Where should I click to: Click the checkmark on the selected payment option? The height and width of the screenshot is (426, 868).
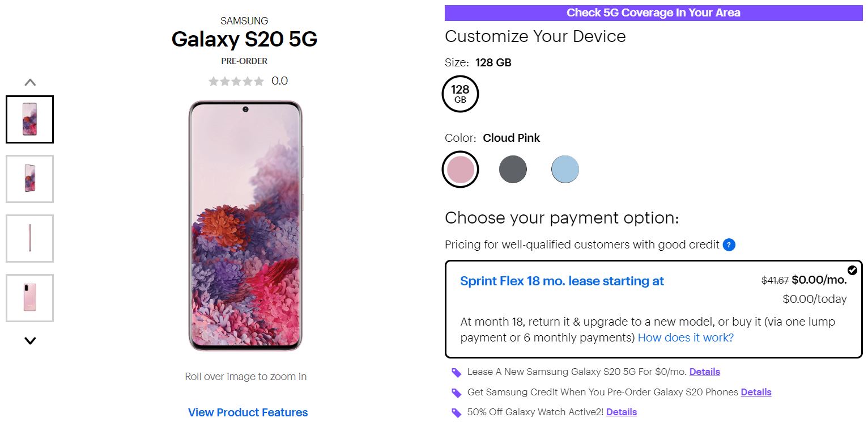(852, 270)
